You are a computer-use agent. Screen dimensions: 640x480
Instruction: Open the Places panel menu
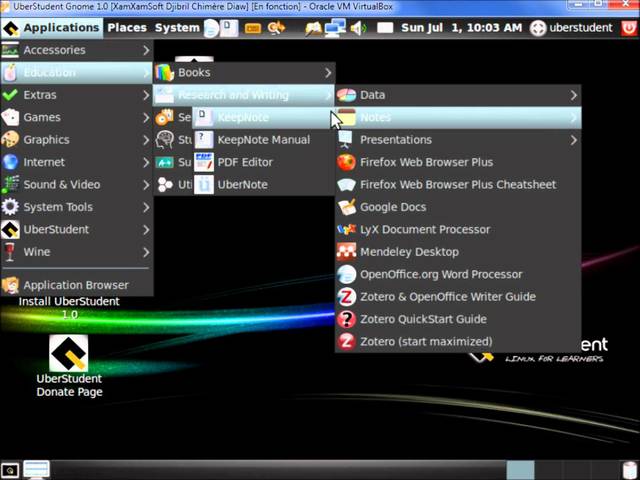click(127, 28)
